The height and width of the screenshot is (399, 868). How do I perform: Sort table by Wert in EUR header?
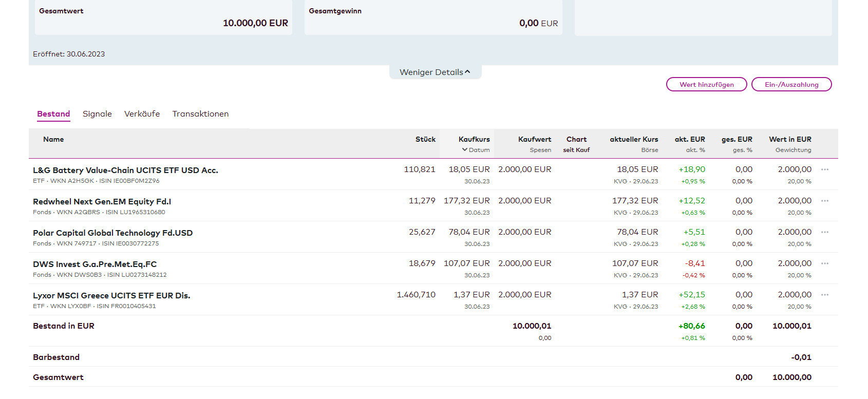(789, 139)
